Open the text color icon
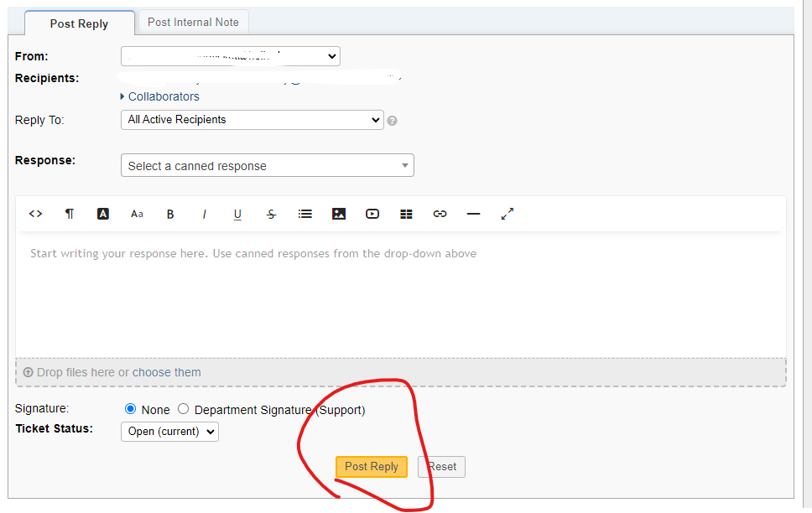 click(x=103, y=214)
